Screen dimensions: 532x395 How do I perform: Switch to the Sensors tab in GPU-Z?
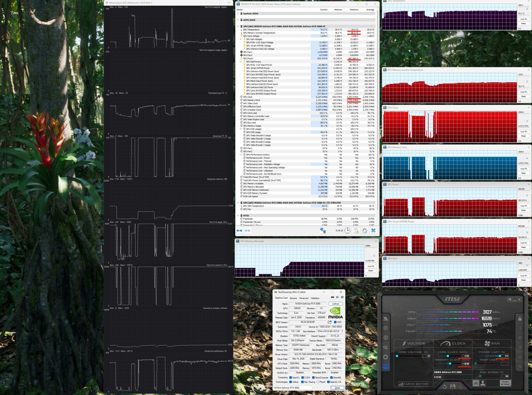click(293, 298)
